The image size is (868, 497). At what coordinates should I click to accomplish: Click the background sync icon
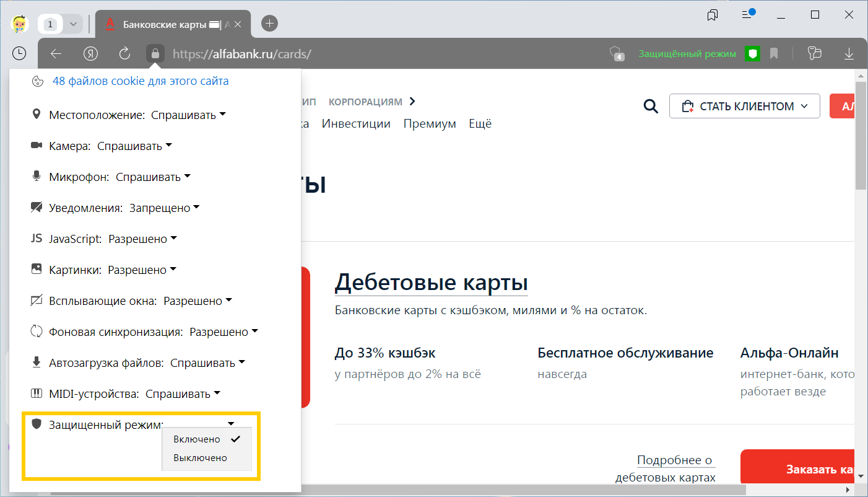[36, 332]
